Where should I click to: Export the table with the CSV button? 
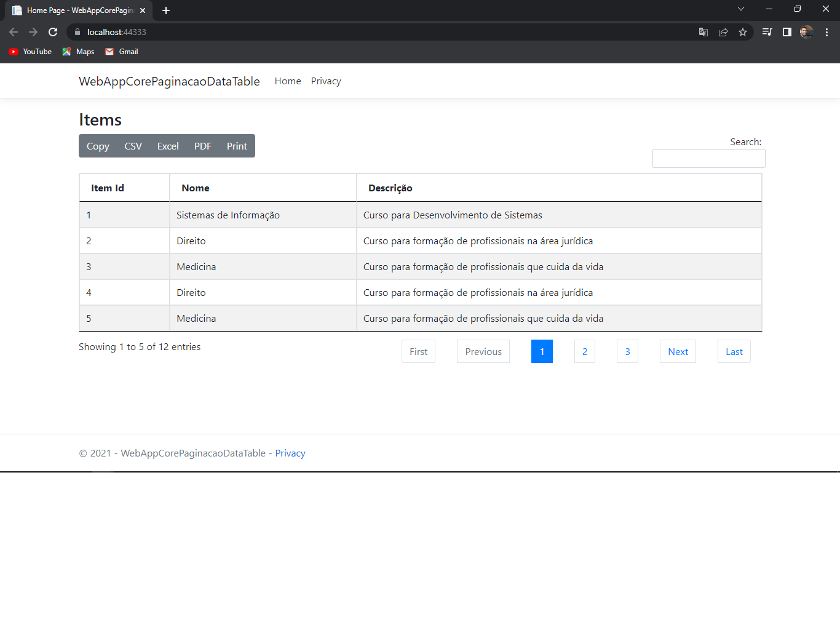click(133, 146)
